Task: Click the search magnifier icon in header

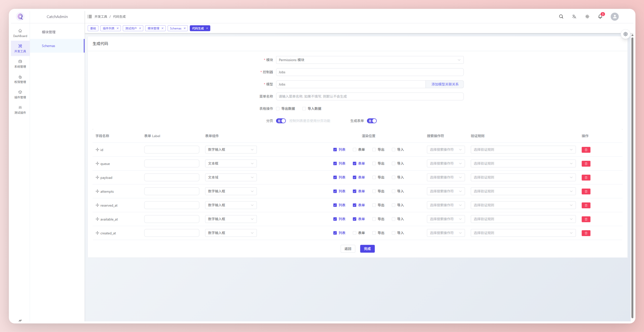Action: [561, 17]
